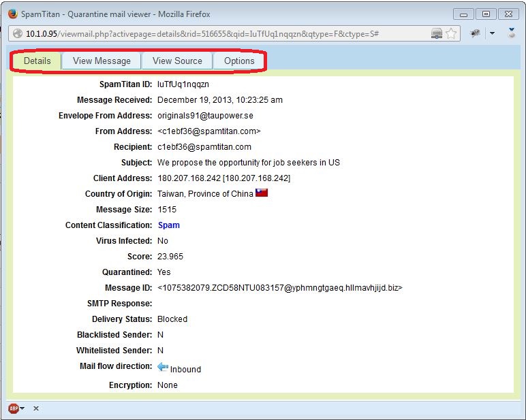
Task: Click the Spam content classification link
Action: point(169,225)
